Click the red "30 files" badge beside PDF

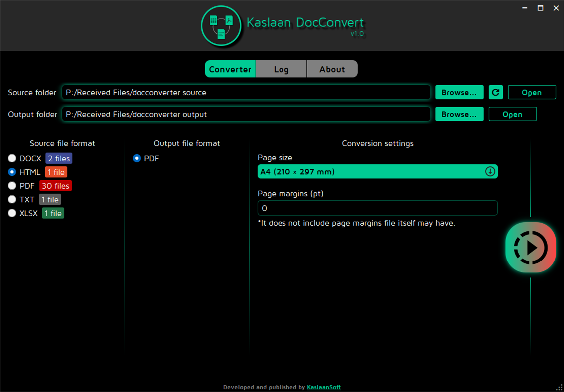pos(55,186)
